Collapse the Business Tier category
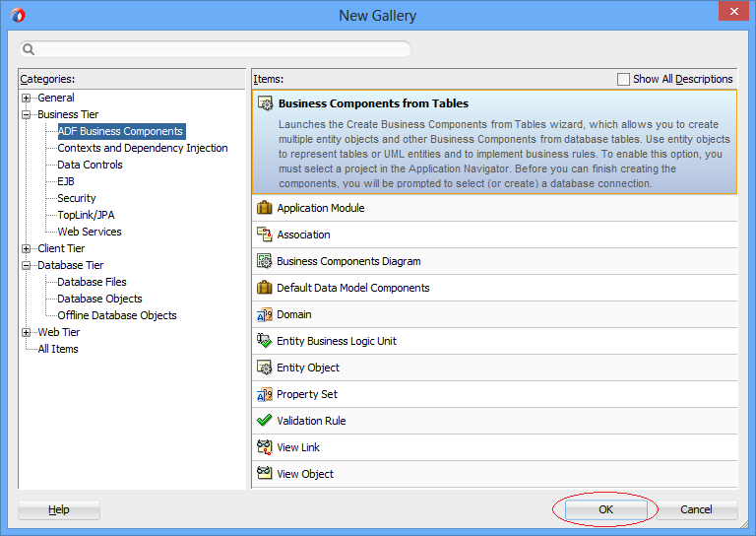This screenshot has width=756, height=536. pyautogui.click(x=26, y=115)
